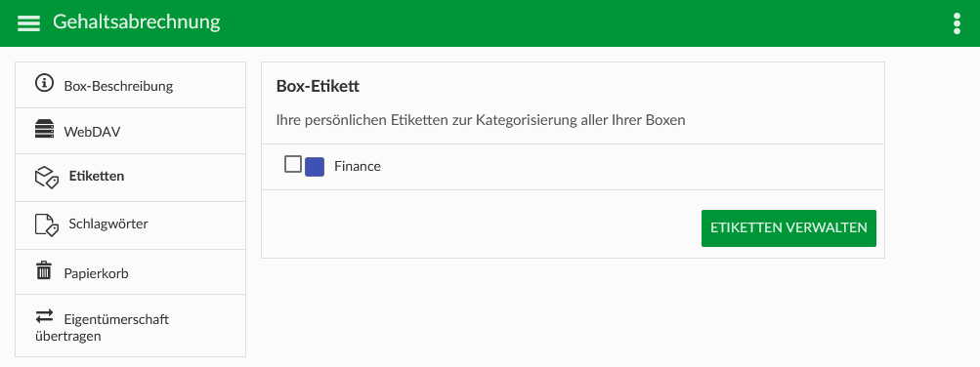Click the Box-Etikett panel heading
Screen dimensions: 980x367
(x=318, y=86)
